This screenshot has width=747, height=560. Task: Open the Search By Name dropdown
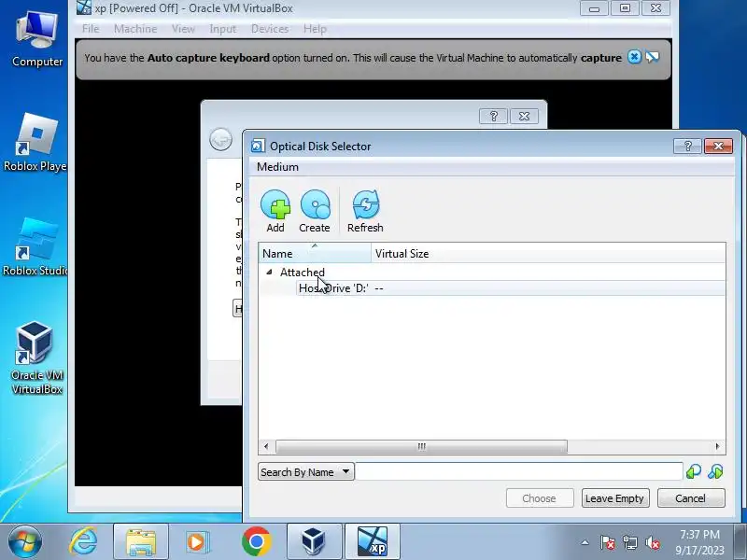(306, 472)
